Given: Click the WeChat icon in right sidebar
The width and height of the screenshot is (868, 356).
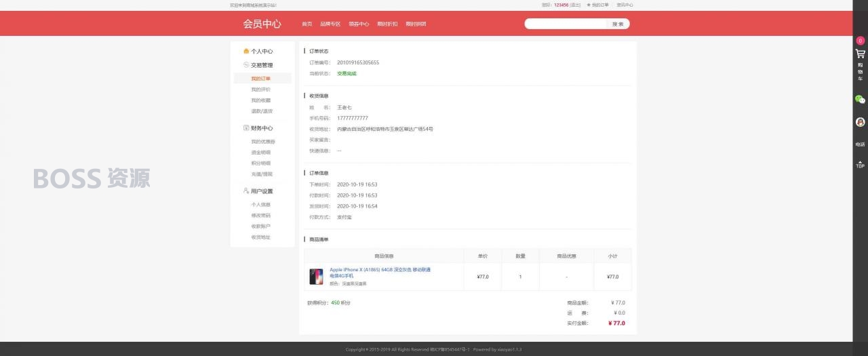Looking at the screenshot, I should [x=860, y=99].
